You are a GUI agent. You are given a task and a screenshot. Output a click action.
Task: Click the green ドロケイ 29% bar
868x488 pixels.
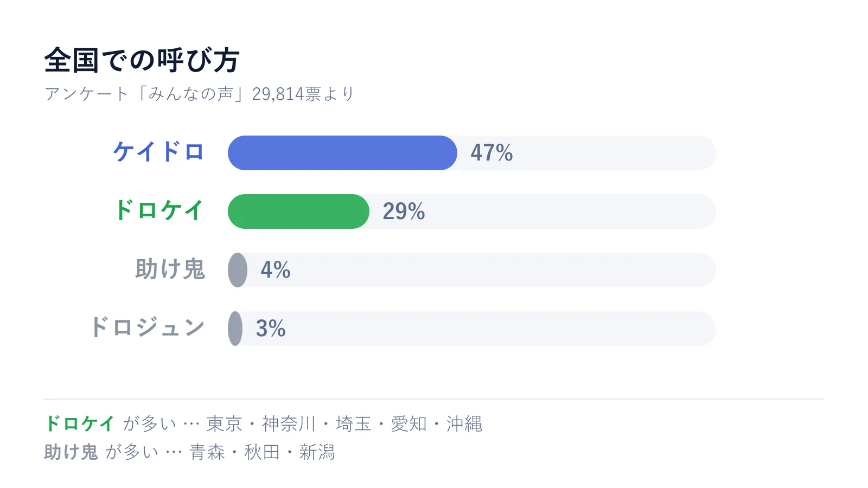tap(298, 211)
